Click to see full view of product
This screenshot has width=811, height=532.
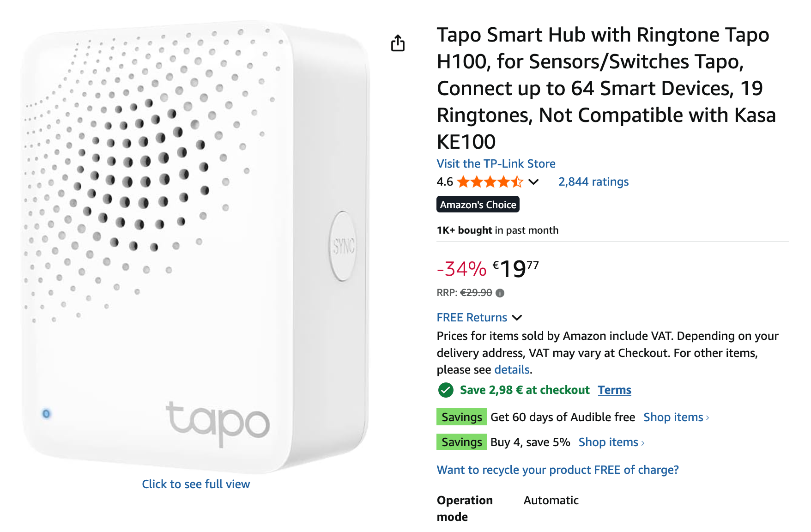pos(196,484)
